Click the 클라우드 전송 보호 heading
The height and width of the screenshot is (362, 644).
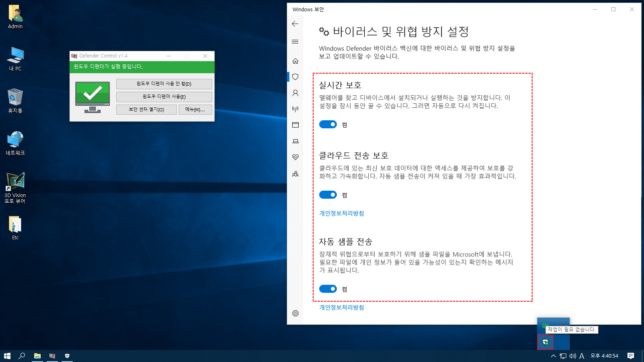pyautogui.click(x=354, y=156)
